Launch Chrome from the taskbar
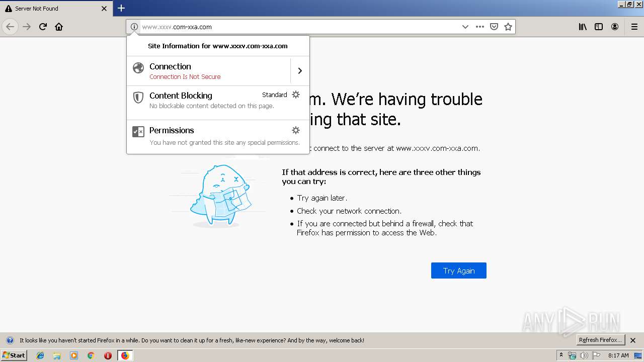 click(x=91, y=355)
